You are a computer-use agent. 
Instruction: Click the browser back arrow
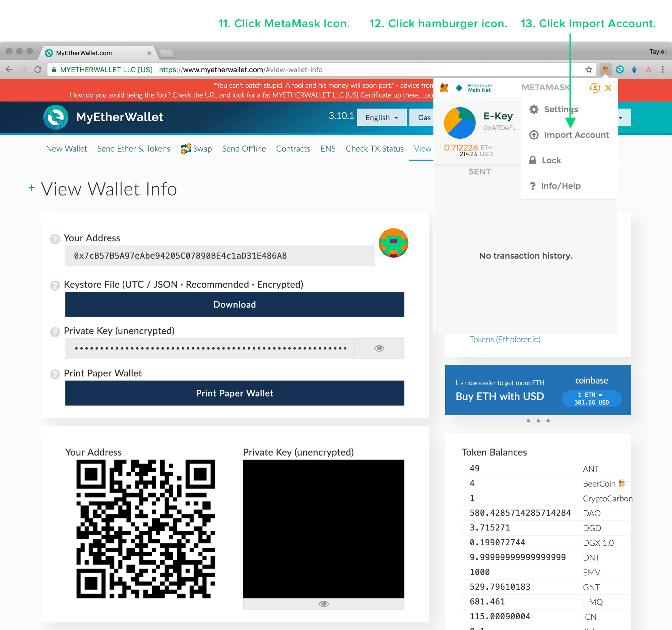point(9,70)
